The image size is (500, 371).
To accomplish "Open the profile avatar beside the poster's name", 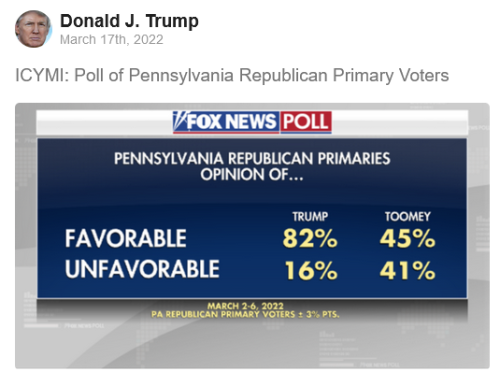I will click(x=33, y=29).
